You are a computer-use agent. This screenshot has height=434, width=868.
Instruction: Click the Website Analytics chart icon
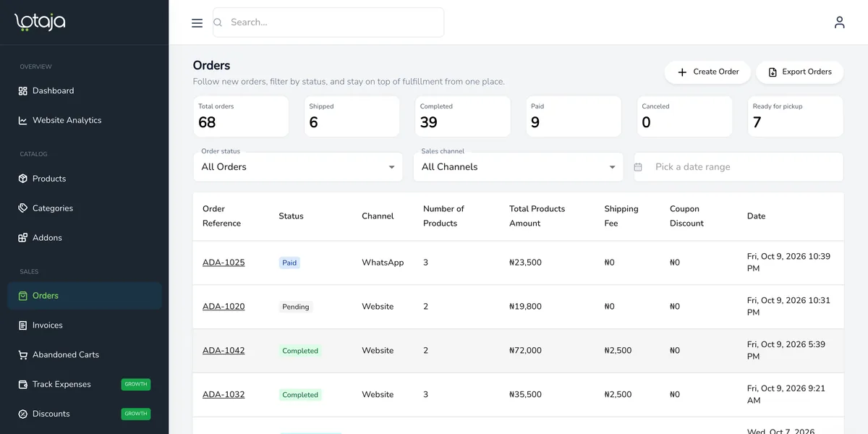pos(23,121)
